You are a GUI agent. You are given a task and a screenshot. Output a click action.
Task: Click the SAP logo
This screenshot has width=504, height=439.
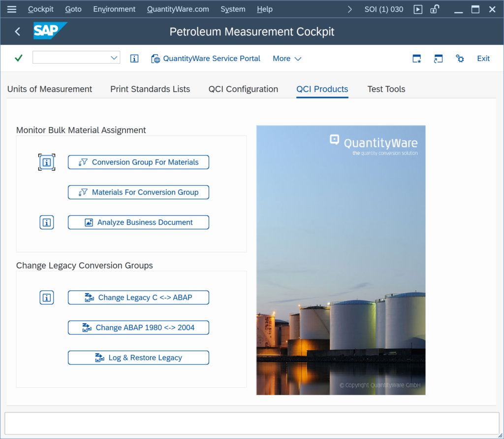point(50,31)
